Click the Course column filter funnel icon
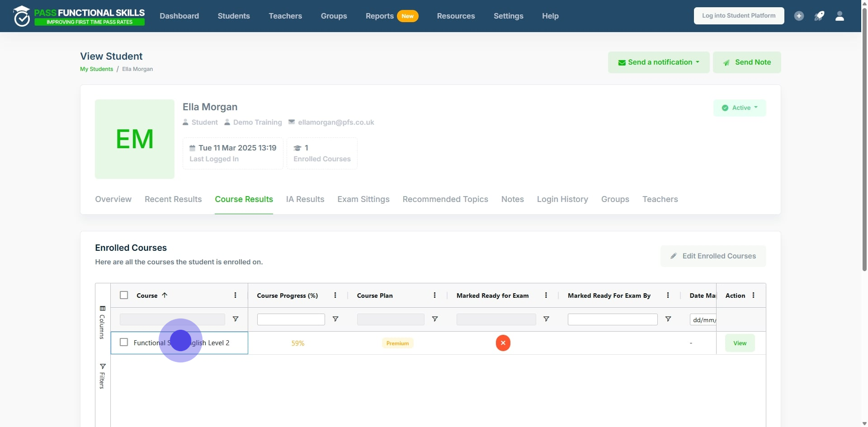Viewport: 868px width, 427px height. tap(236, 319)
